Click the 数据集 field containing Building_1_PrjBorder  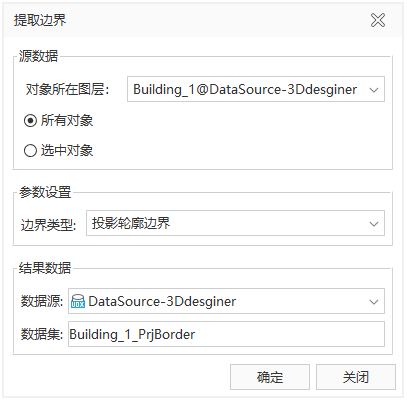226,334
